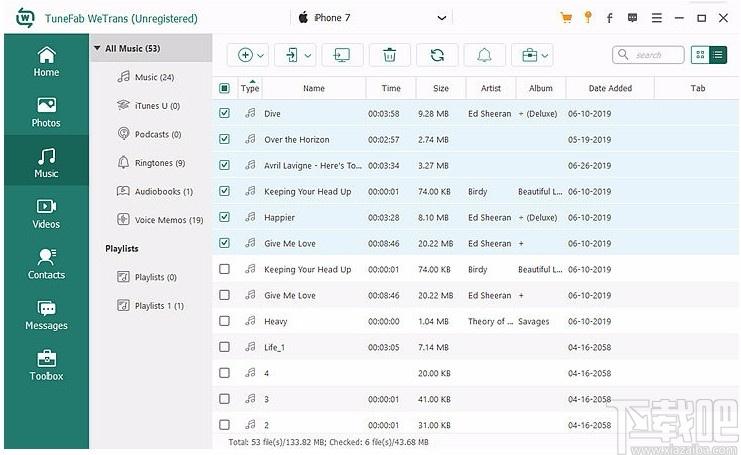
Task: Expand the add files plus dropdown
Action: tap(250, 55)
